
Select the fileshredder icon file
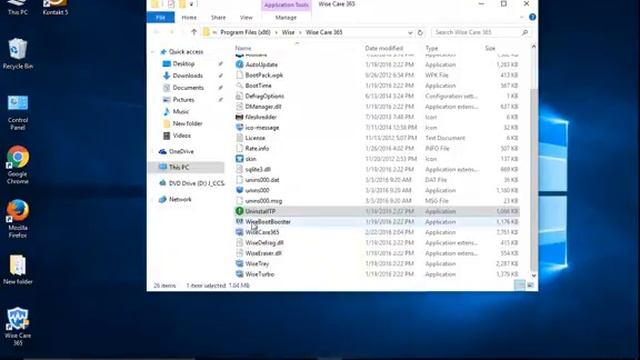240,117
